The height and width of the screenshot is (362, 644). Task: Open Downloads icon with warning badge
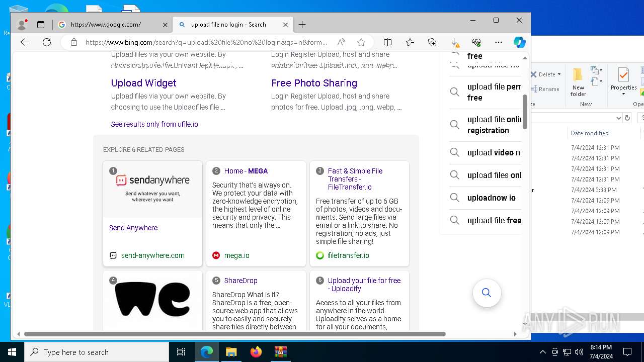(454, 42)
